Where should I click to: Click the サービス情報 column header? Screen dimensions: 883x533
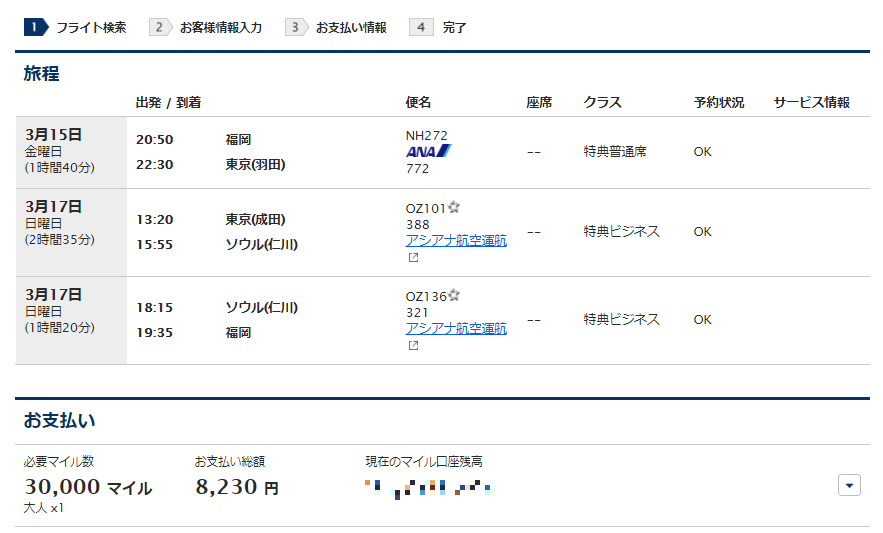pos(811,102)
